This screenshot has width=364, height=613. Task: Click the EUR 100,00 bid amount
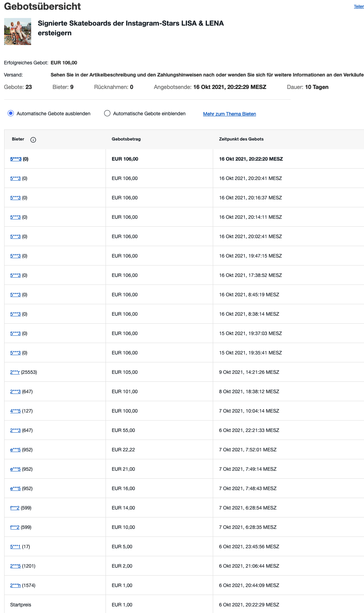[x=125, y=411]
